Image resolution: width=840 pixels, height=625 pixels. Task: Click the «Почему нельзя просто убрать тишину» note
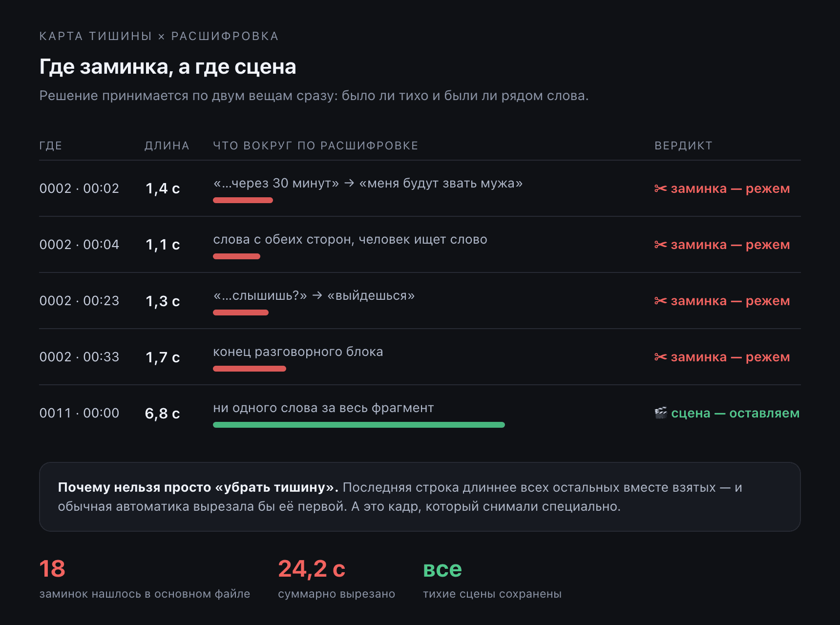(x=420, y=497)
